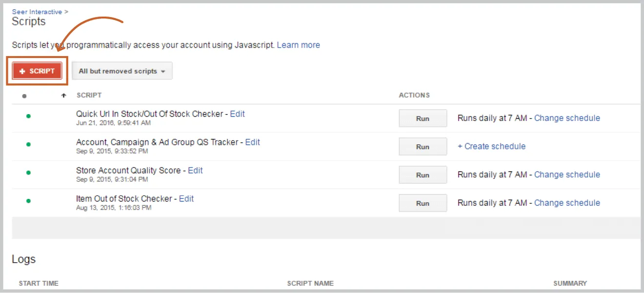Edit the Store Account Quality Score script

pyautogui.click(x=195, y=170)
